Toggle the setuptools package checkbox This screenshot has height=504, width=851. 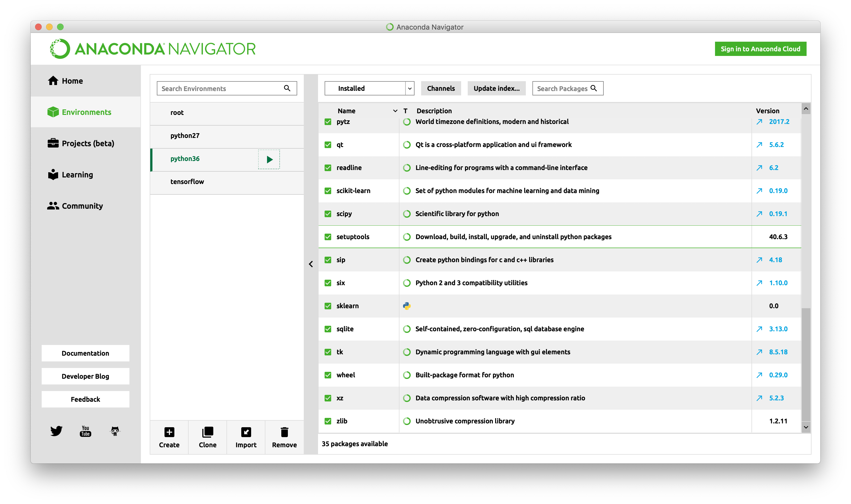pos(328,237)
